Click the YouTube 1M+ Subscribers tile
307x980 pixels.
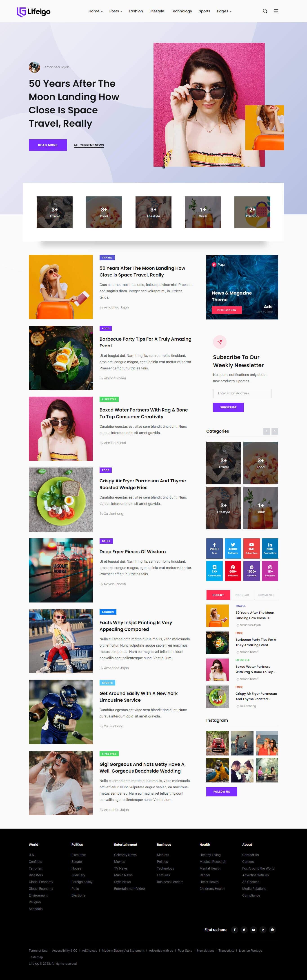pos(251,548)
